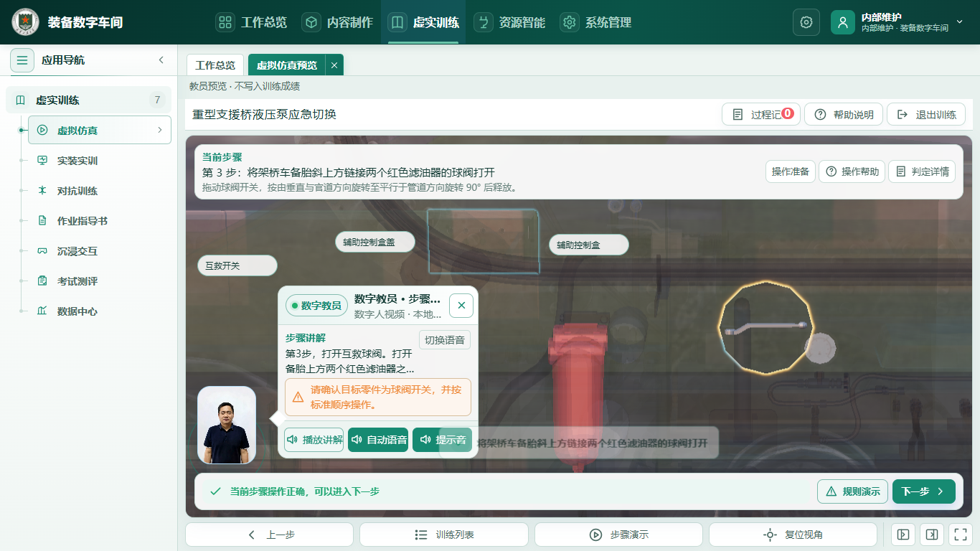Image resolution: width=980 pixels, height=551 pixels.
Task: Click the left panel layout icon in the bottom bar
Action: tap(903, 534)
